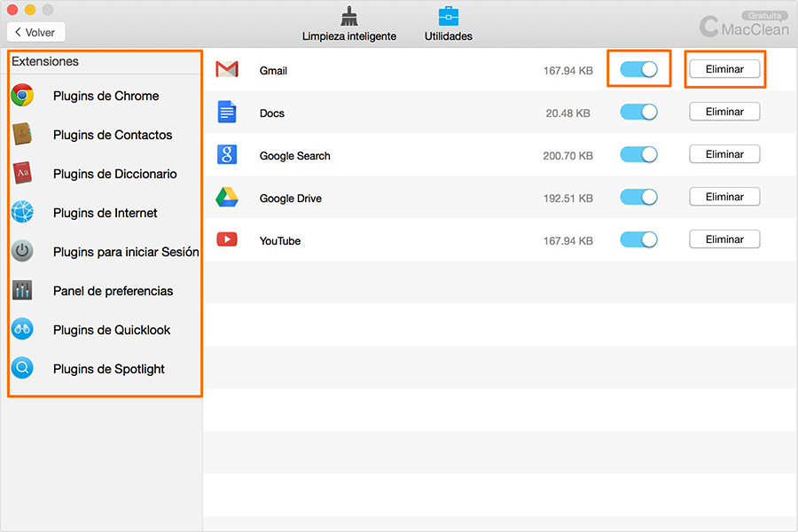This screenshot has width=798, height=532.
Task: Click the Docs extension icon
Action: 227,111
